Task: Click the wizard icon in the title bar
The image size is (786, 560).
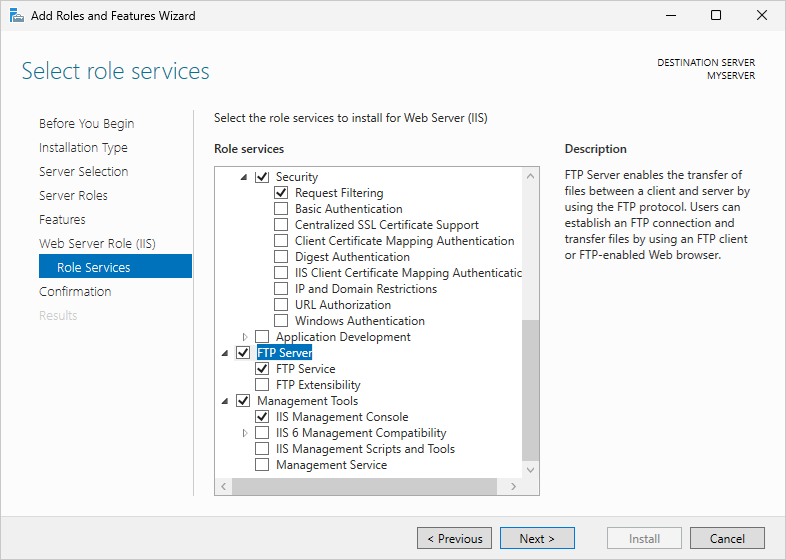Action: click(14, 16)
